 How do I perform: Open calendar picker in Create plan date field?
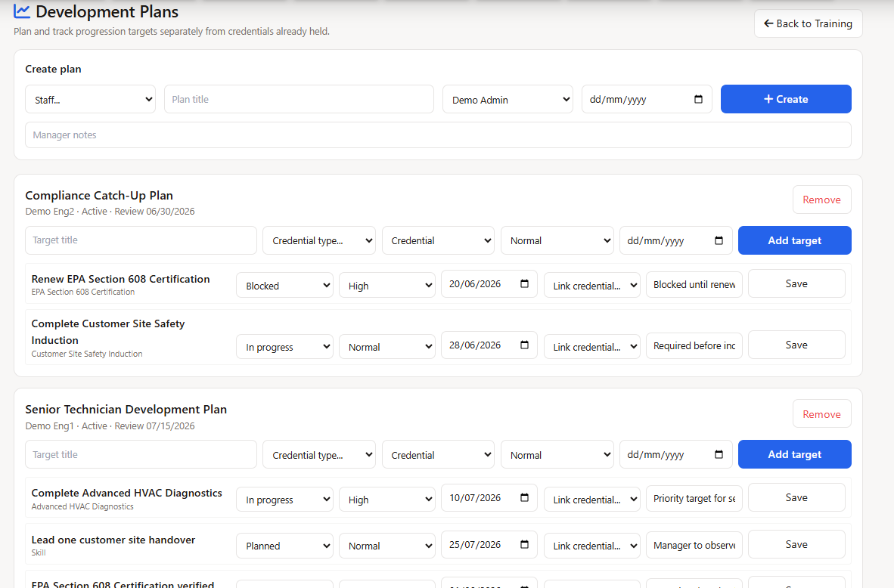tap(698, 99)
